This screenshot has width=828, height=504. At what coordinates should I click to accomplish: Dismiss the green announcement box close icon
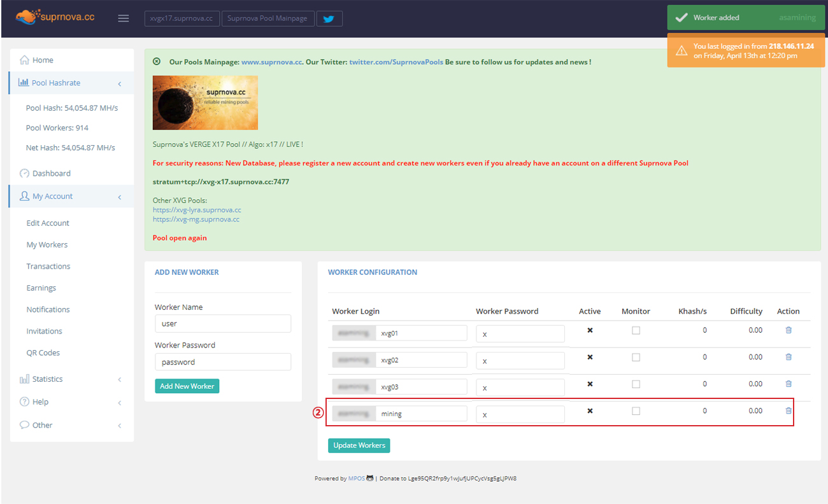click(157, 62)
